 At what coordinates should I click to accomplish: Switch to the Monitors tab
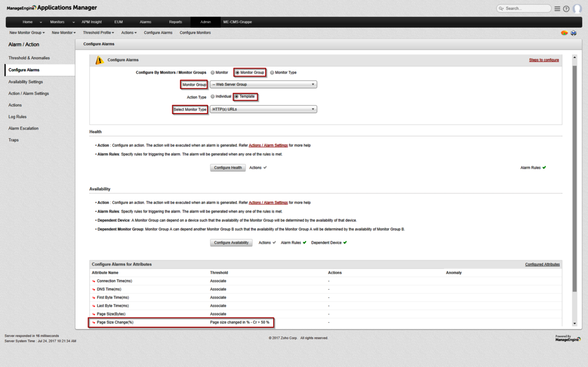pos(58,22)
